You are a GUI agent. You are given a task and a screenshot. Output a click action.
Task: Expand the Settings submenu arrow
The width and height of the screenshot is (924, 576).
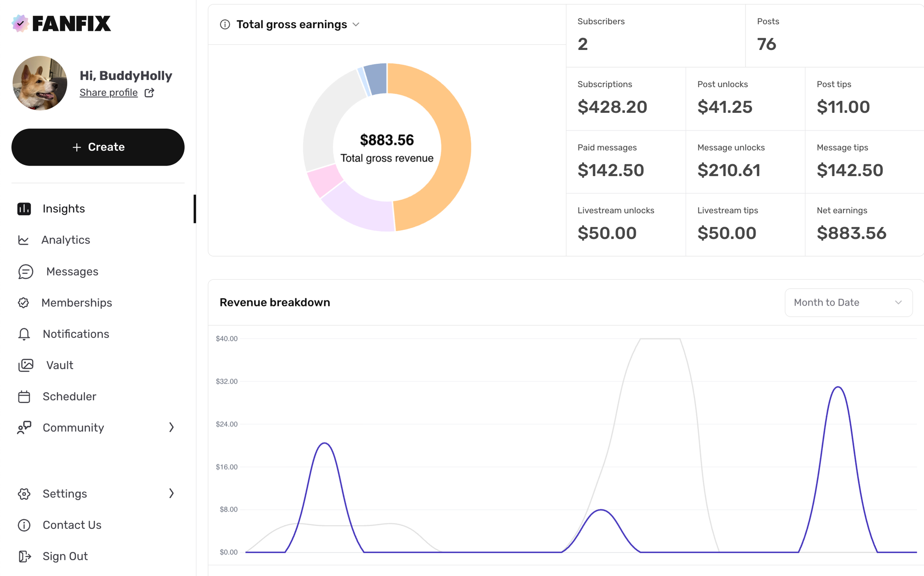tap(171, 493)
